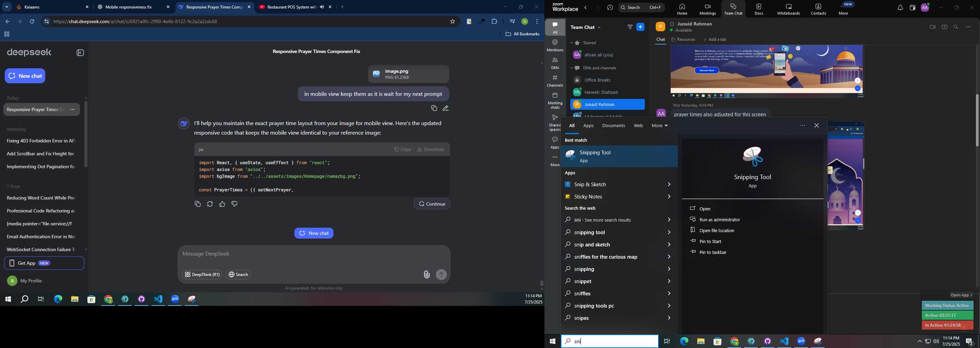Like the DeepSeek response thumbs up
This screenshot has height=348, width=980.
pyautogui.click(x=222, y=204)
